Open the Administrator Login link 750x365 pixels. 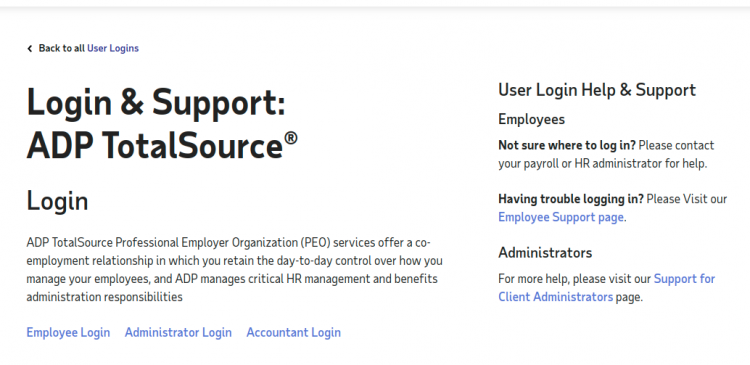[178, 332]
